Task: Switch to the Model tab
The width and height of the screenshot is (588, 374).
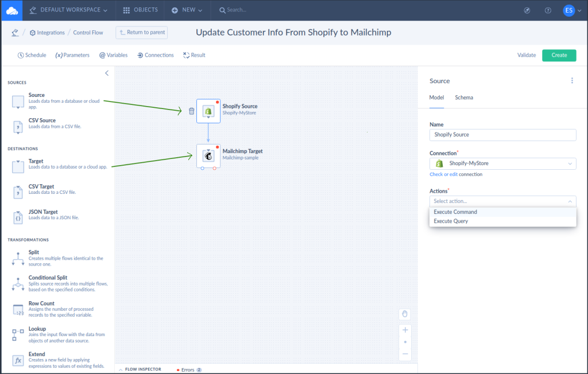Action: click(x=436, y=98)
